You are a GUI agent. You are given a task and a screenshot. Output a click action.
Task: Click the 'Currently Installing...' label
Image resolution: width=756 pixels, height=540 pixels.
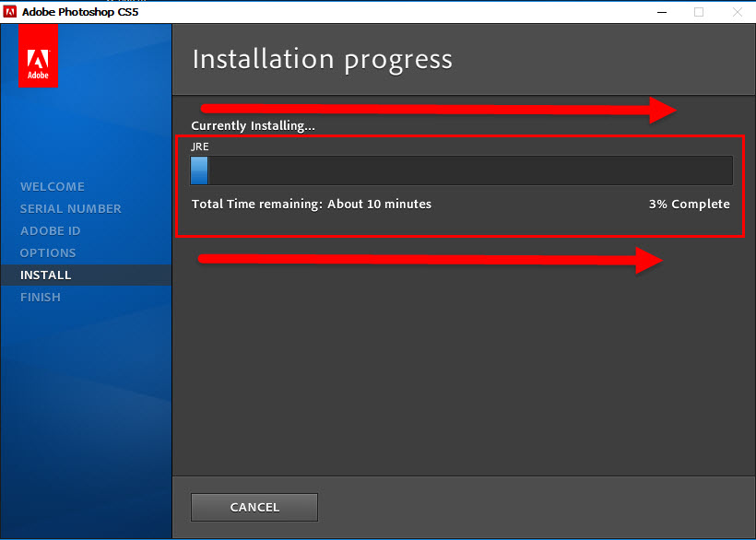[253, 125]
